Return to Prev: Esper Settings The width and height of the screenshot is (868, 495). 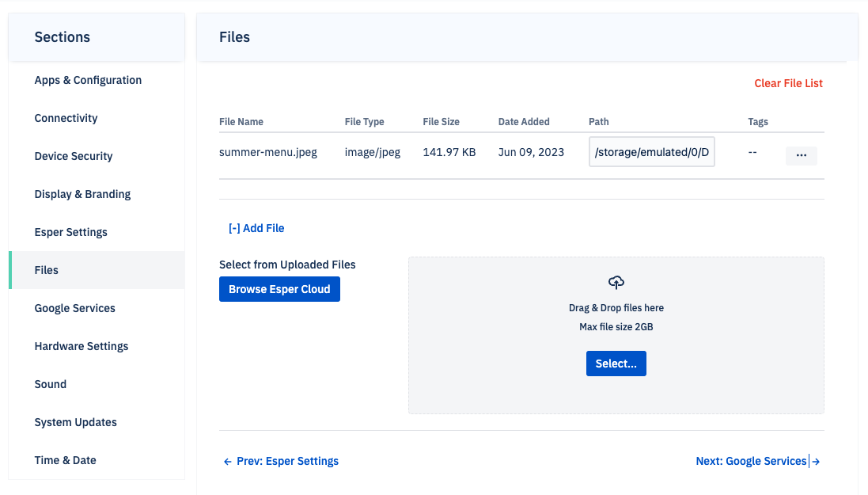pos(289,460)
